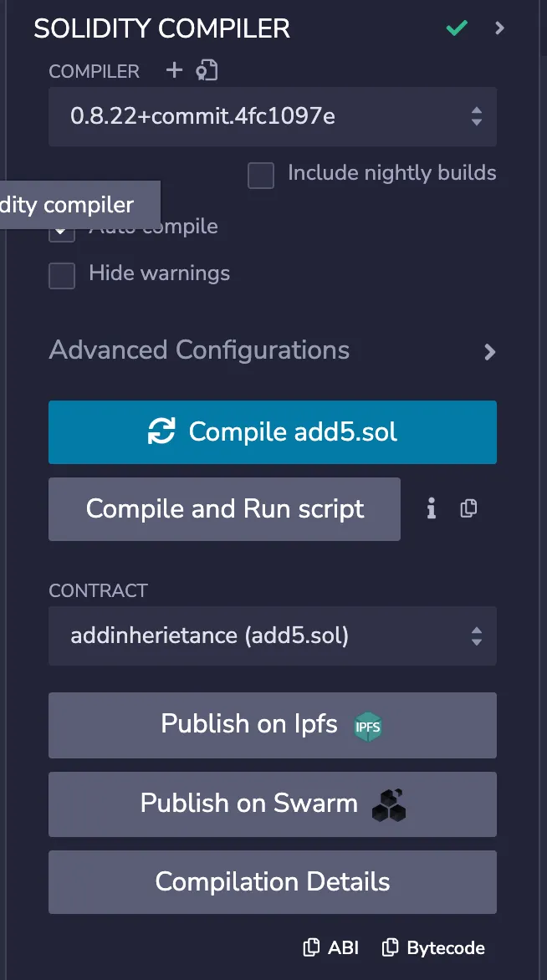547x980 pixels.
Task: Collapse the Solidity Compiler panel arrow
Action: click(x=500, y=28)
